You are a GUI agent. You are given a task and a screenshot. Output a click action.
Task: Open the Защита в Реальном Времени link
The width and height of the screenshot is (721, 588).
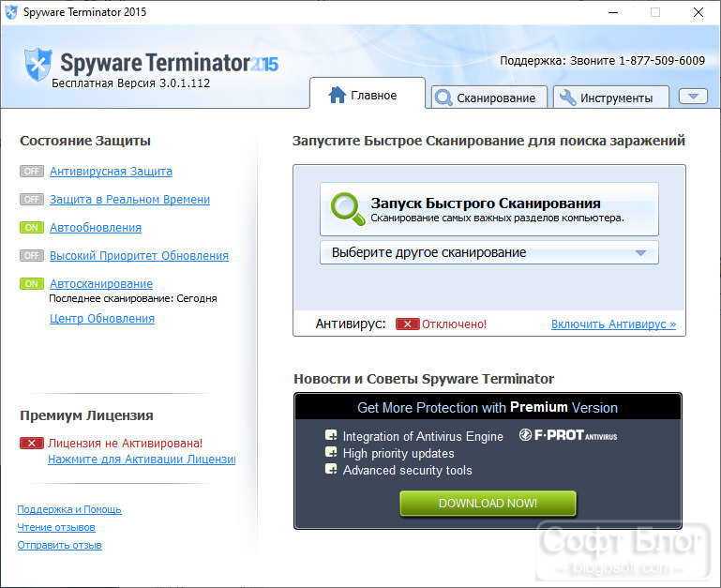[129, 199]
